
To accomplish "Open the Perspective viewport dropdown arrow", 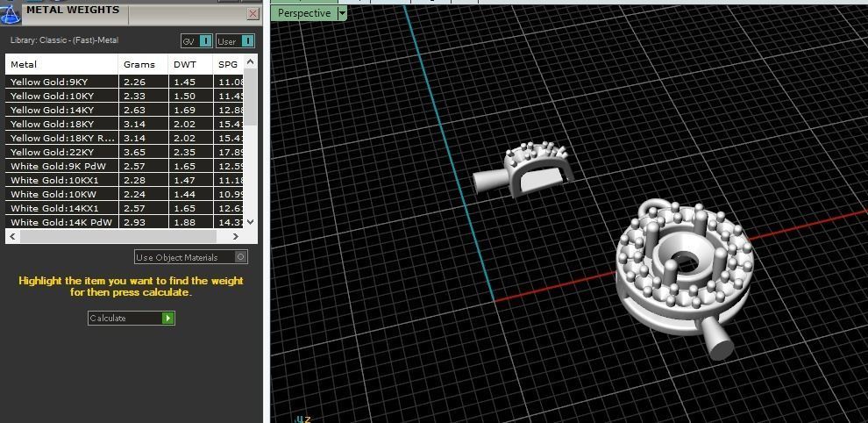I will pyautogui.click(x=342, y=13).
